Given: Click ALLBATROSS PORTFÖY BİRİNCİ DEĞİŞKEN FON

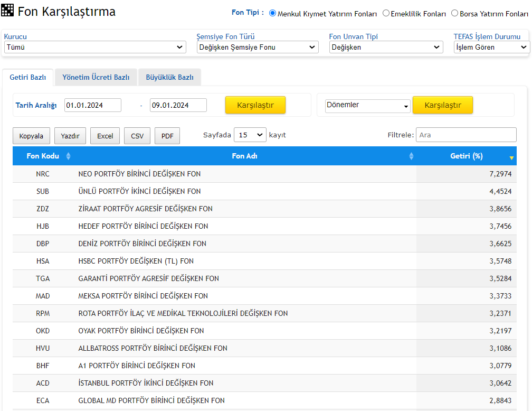Looking at the screenshot, I should (153, 348).
